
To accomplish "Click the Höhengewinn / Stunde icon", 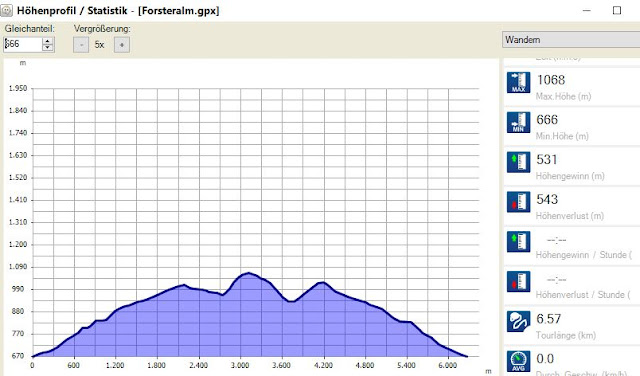I will 518,242.
